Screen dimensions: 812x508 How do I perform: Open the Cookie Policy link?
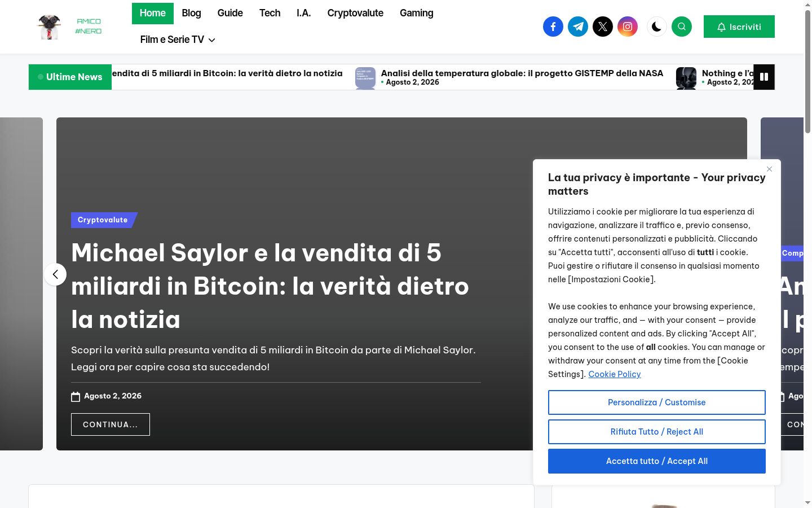[x=614, y=374]
